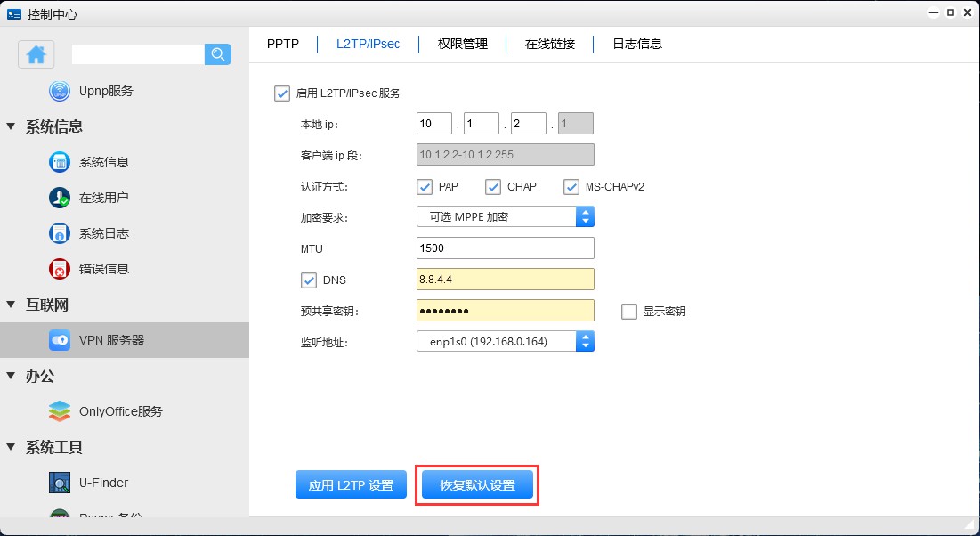Switch to the PPTP tab
The height and width of the screenshot is (536, 980).
283,43
